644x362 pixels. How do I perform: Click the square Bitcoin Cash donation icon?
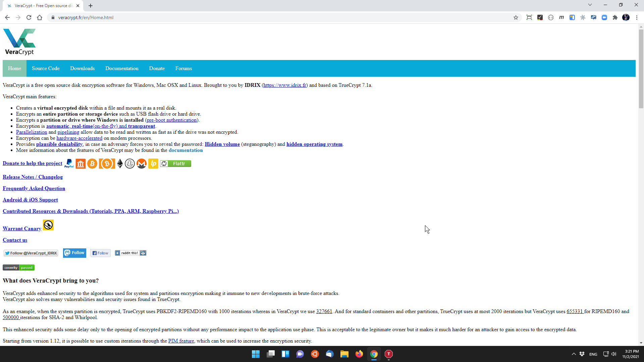[x=107, y=164]
